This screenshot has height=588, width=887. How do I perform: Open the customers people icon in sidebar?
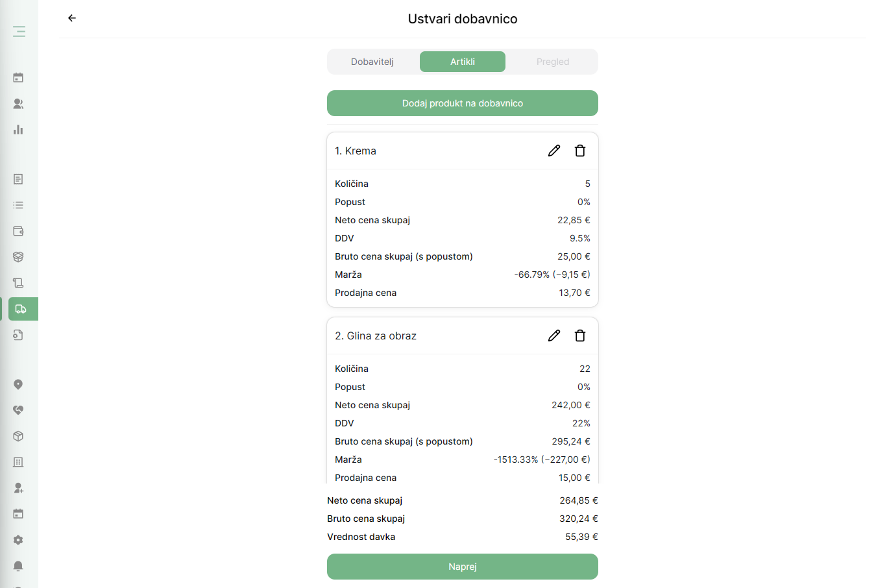click(18, 104)
